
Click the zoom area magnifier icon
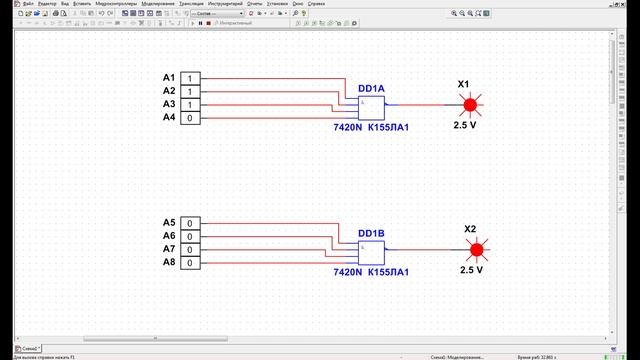click(470, 13)
